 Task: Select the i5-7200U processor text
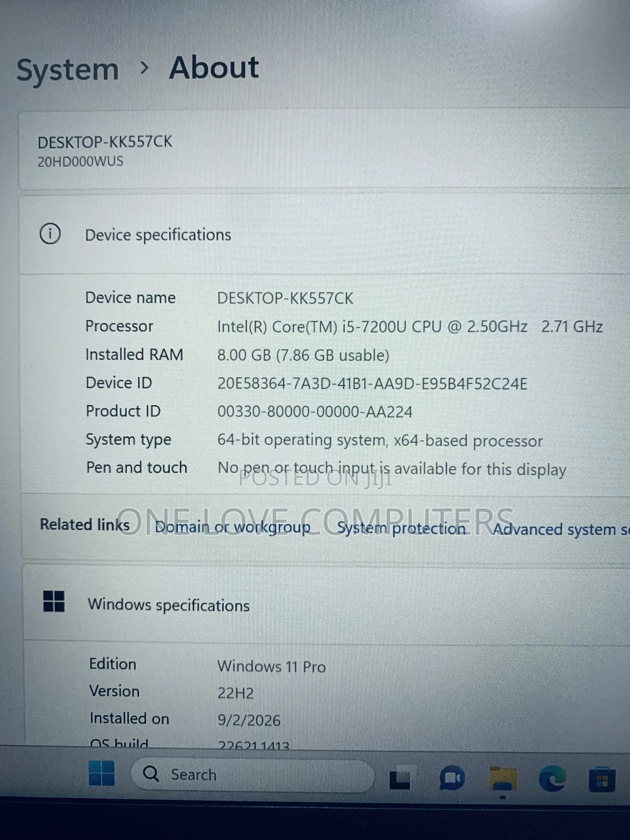point(410,327)
